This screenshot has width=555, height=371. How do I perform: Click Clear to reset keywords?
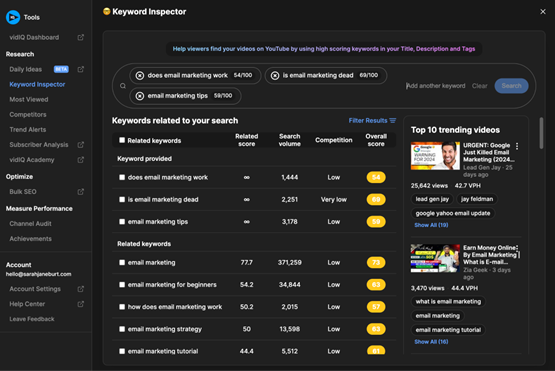[479, 86]
